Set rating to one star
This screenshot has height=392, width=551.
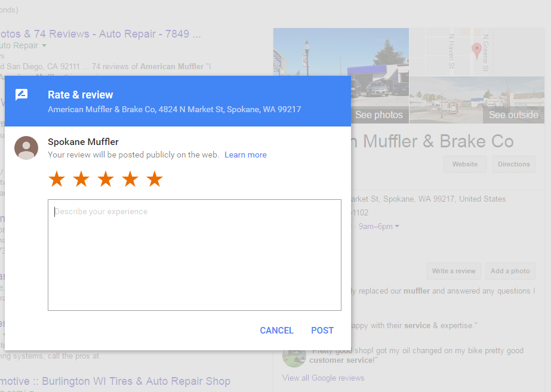(x=57, y=179)
